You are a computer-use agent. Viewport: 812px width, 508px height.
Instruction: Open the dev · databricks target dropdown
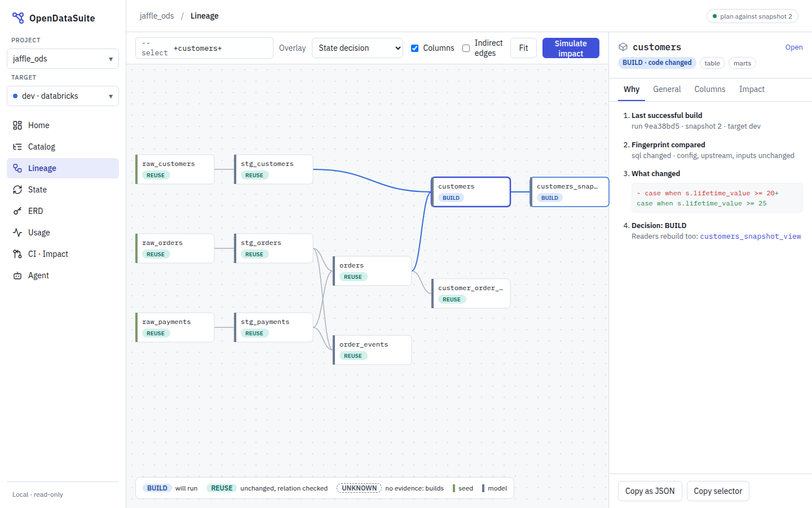pyautogui.click(x=63, y=96)
